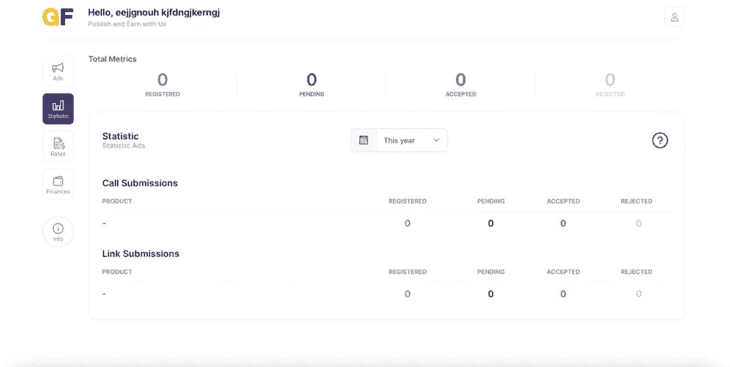This screenshot has height=367, width=730.
Task: Expand the This year period dropdown
Action: 399,140
